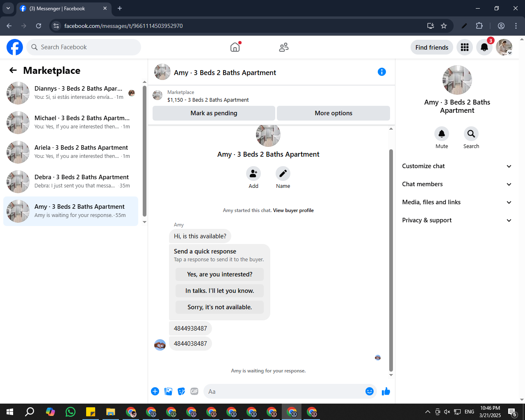Select Amy apartment conversation
Image resolution: width=525 pixels, height=420 pixels.
71,211
